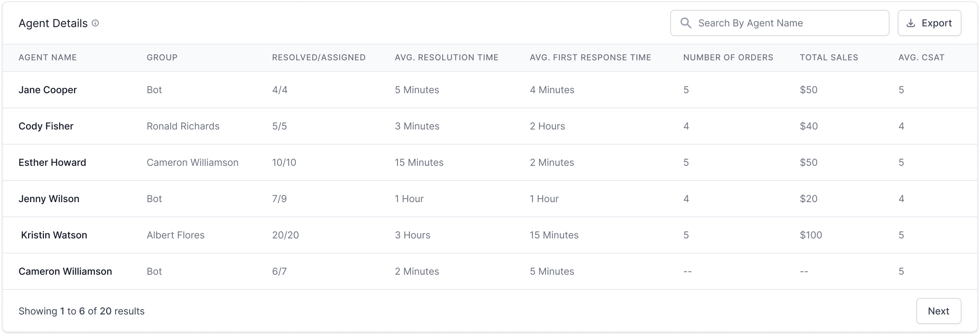This screenshot has width=980, height=335.
Task: Click the Avg. CSAT column header
Action: 921,57
